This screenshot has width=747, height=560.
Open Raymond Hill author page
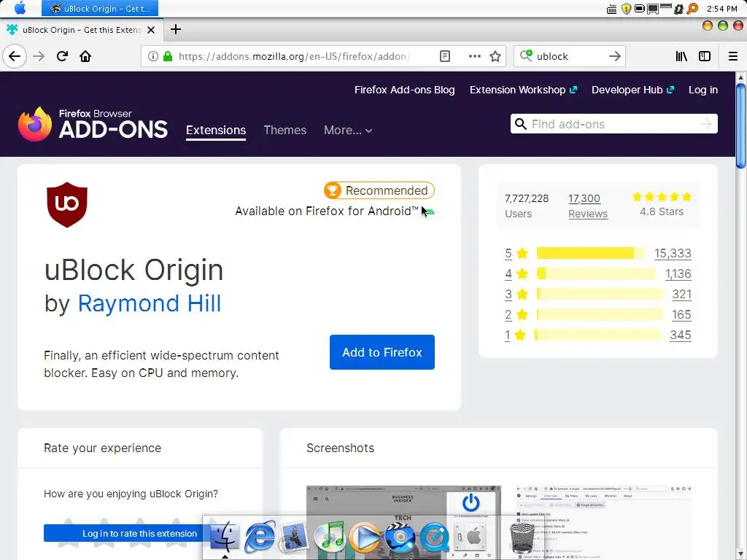click(149, 303)
